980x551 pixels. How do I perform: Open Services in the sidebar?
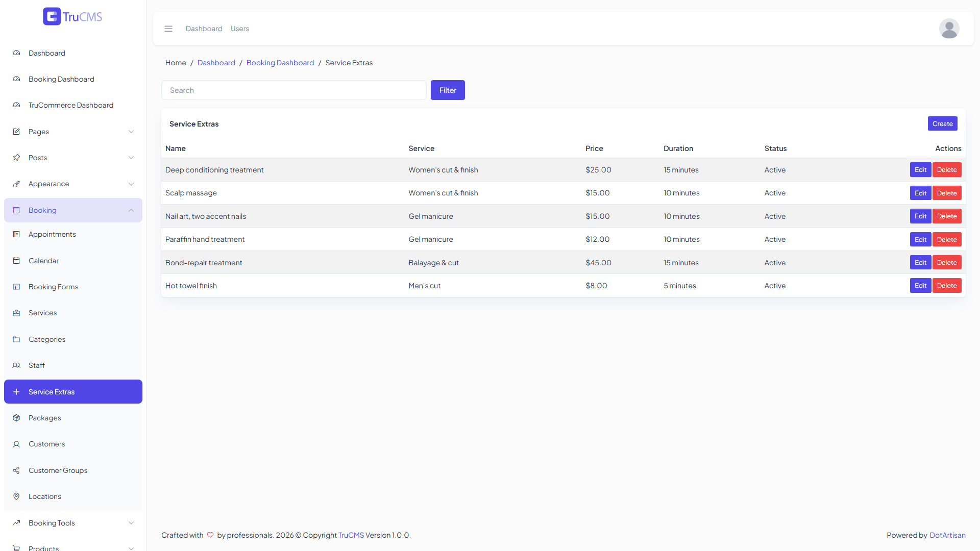coord(73,313)
